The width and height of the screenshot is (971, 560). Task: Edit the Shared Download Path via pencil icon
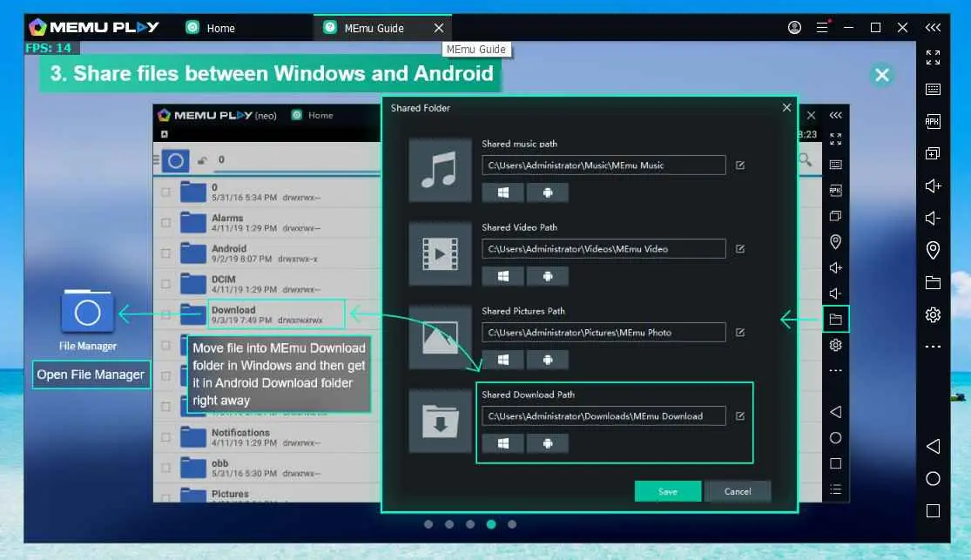[x=740, y=415]
